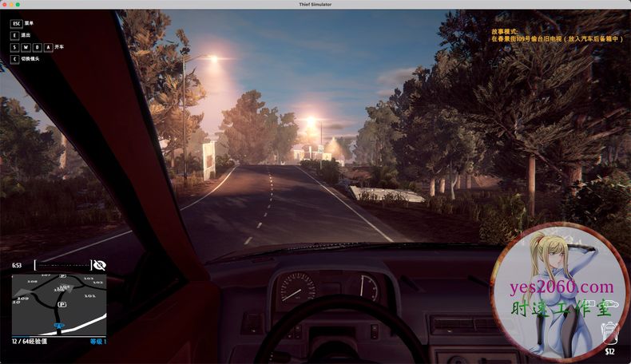
Task: Click the $12 money amount
Action: [x=609, y=350]
